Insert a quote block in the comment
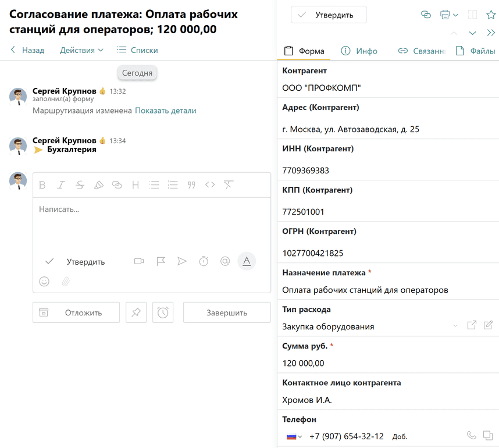Image resolution: width=499 pixels, height=448 pixels. coord(191,185)
